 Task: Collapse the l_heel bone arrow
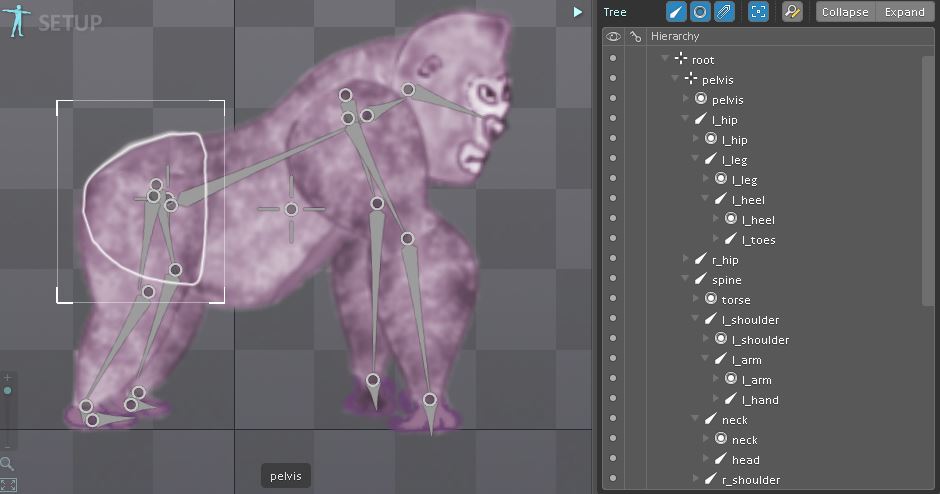(705, 199)
